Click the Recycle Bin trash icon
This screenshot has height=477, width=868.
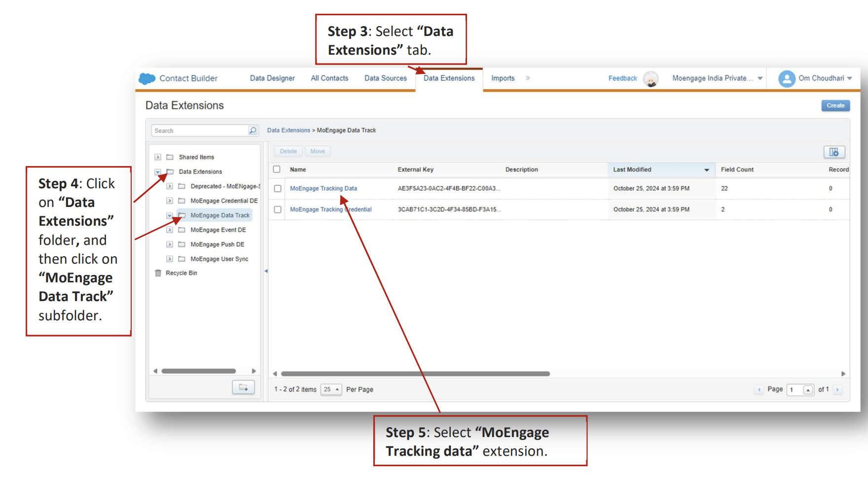point(158,273)
